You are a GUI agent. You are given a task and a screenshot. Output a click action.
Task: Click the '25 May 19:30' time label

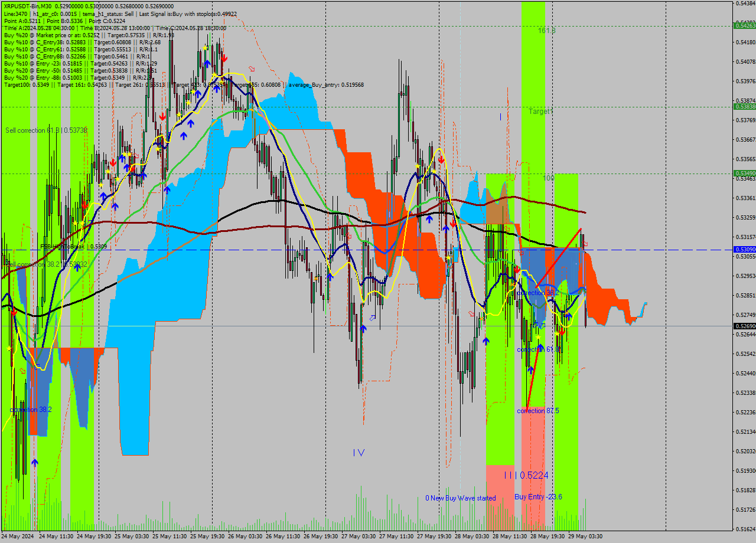pos(207,537)
